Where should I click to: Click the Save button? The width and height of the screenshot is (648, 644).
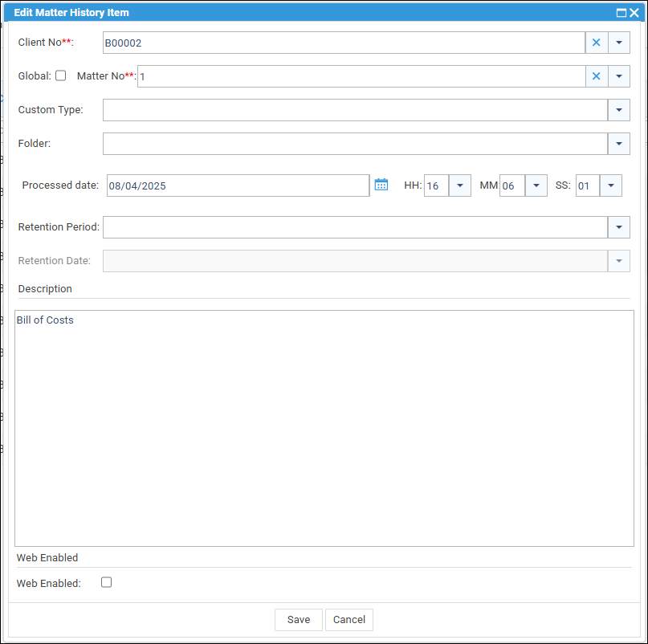tap(299, 619)
